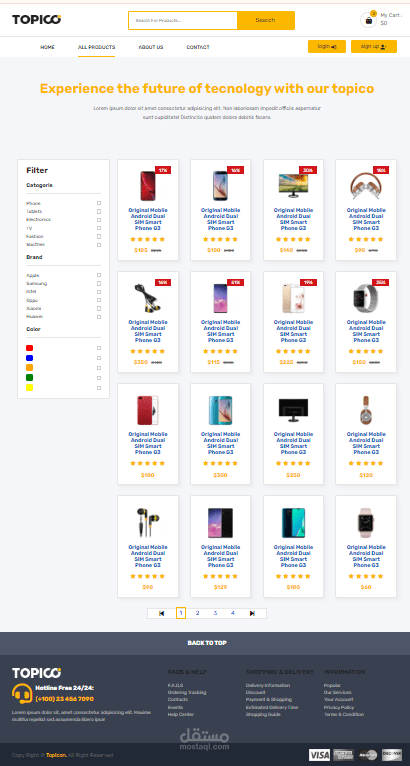Open the ALL PRODUCTS nav item
This screenshot has height=766, width=410.
tap(96, 47)
